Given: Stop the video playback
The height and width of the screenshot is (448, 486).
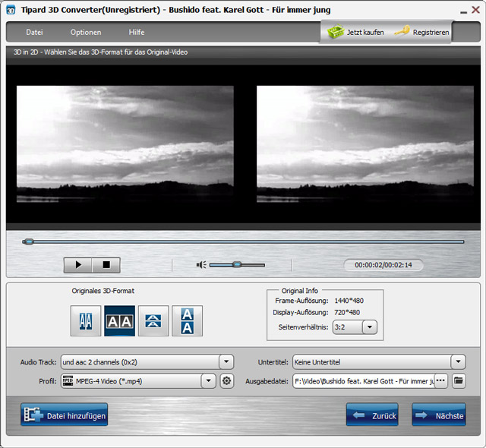Looking at the screenshot, I should [x=106, y=265].
